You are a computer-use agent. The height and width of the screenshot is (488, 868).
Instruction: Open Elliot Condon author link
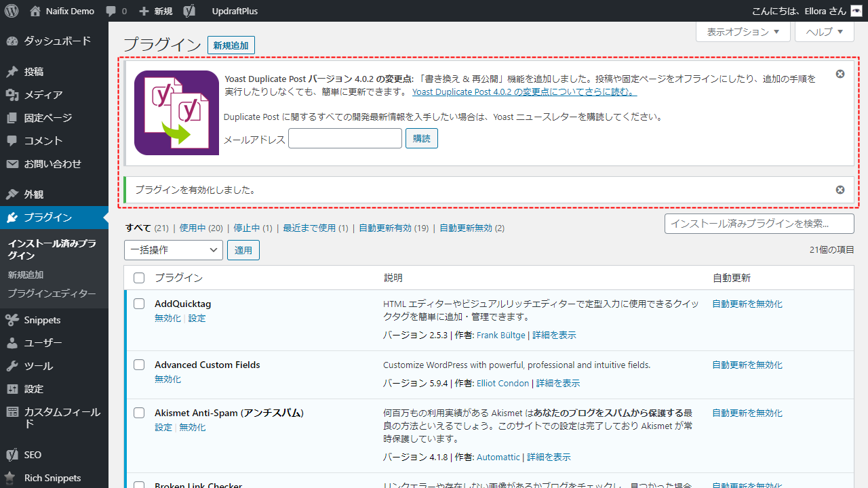coord(502,384)
